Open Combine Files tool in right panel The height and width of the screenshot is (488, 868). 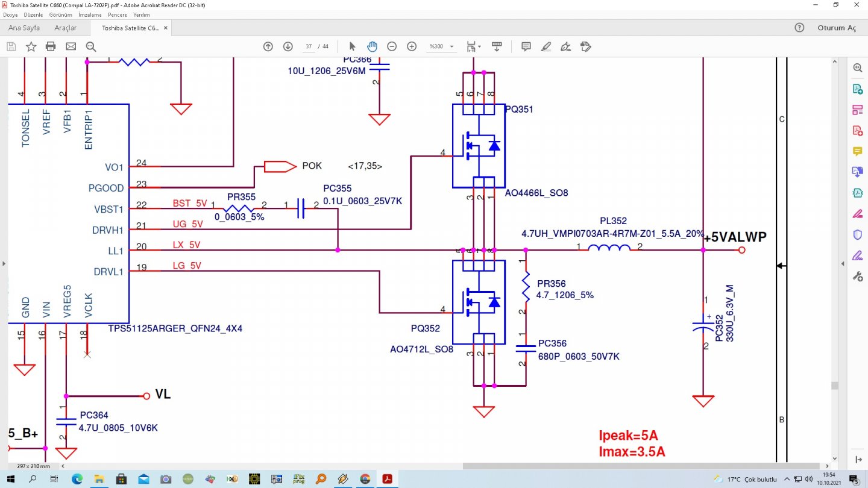click(x=857, y=172)
